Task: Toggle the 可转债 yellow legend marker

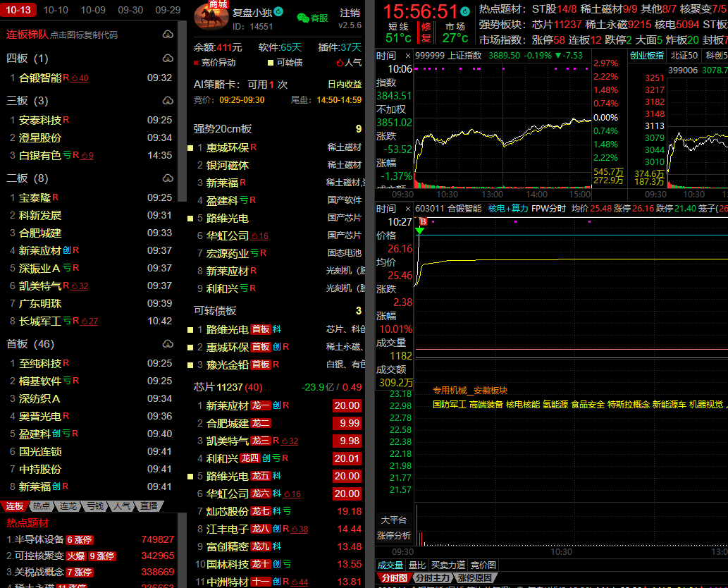Action: click(271, 63)
